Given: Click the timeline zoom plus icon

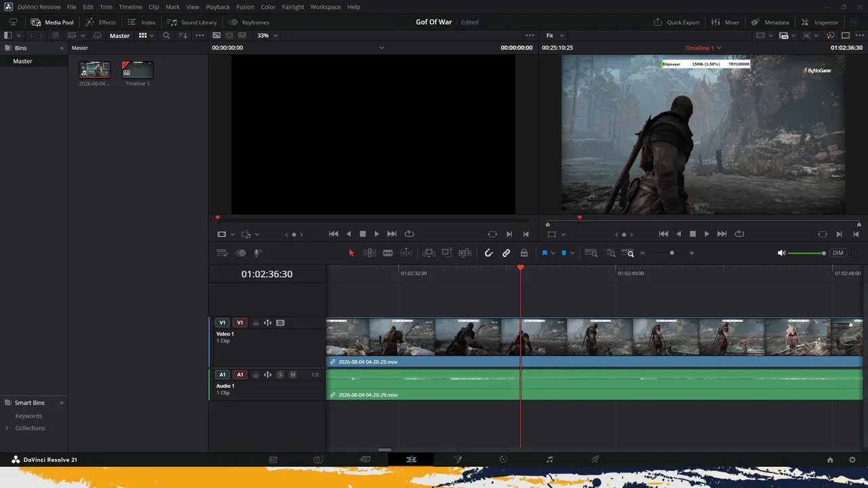Looking at the screenshot, I should coord(691,253).
